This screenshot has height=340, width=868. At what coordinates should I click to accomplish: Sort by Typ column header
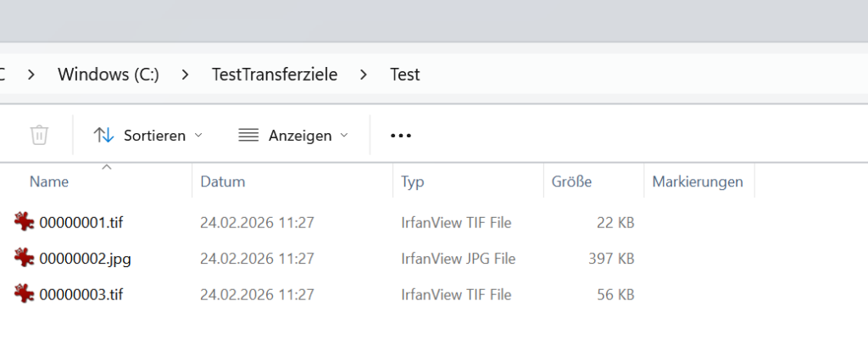pos(413,181)
